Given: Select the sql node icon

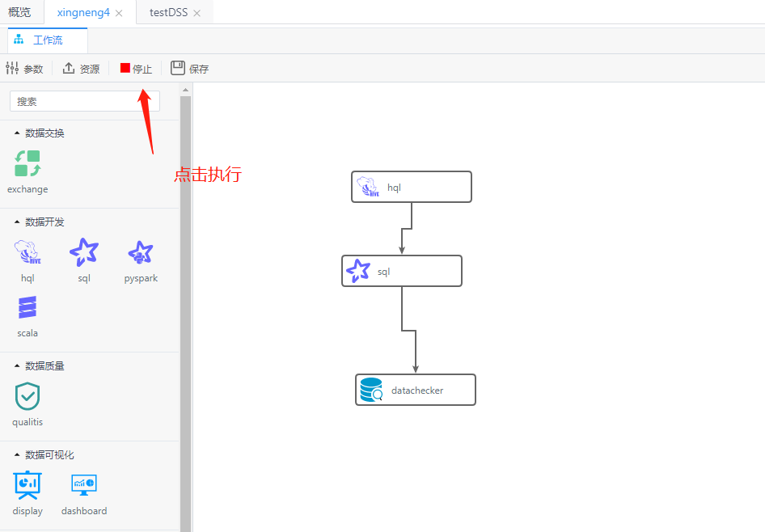Looking at the screenshot, I should pos(83,253).
